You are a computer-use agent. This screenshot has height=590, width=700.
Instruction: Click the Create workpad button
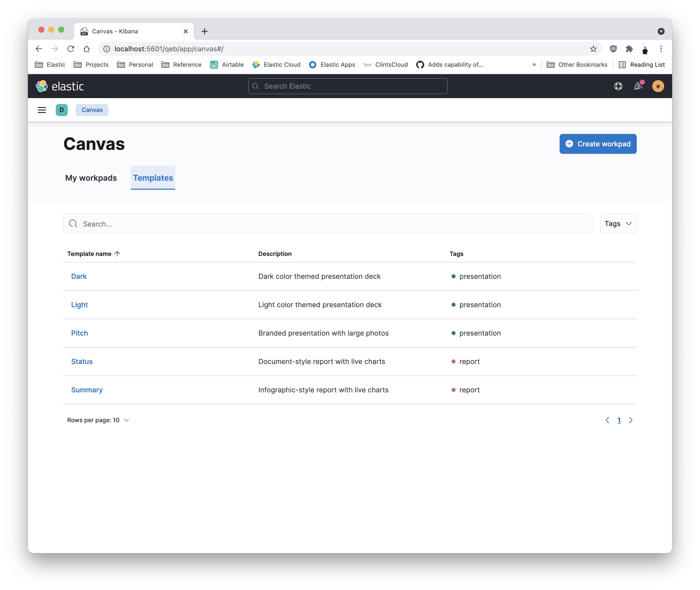pyautogui.click(x=598, y=144)
